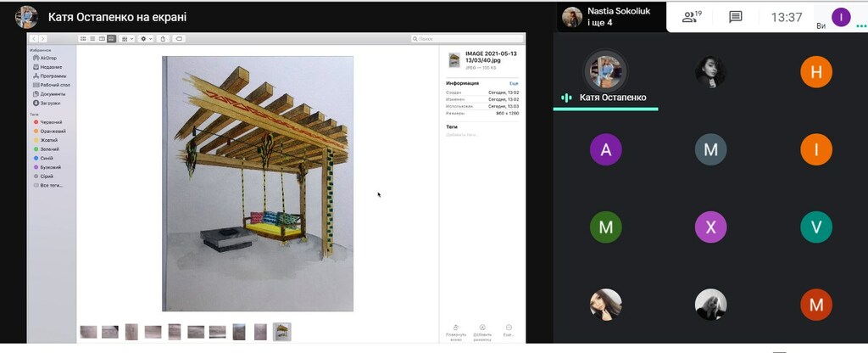Click Катя Остапенко avatar in the header

(x=26, y=17)
